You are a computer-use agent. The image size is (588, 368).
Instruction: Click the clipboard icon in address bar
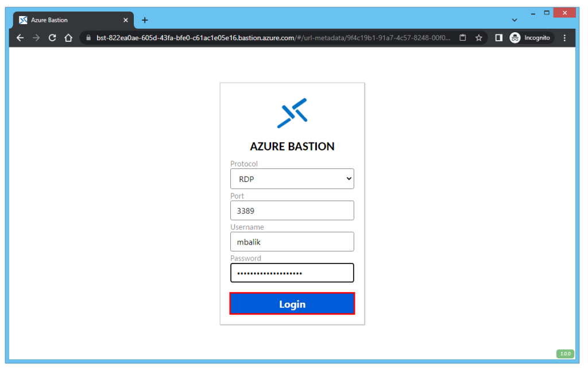(x=463, y=38)
